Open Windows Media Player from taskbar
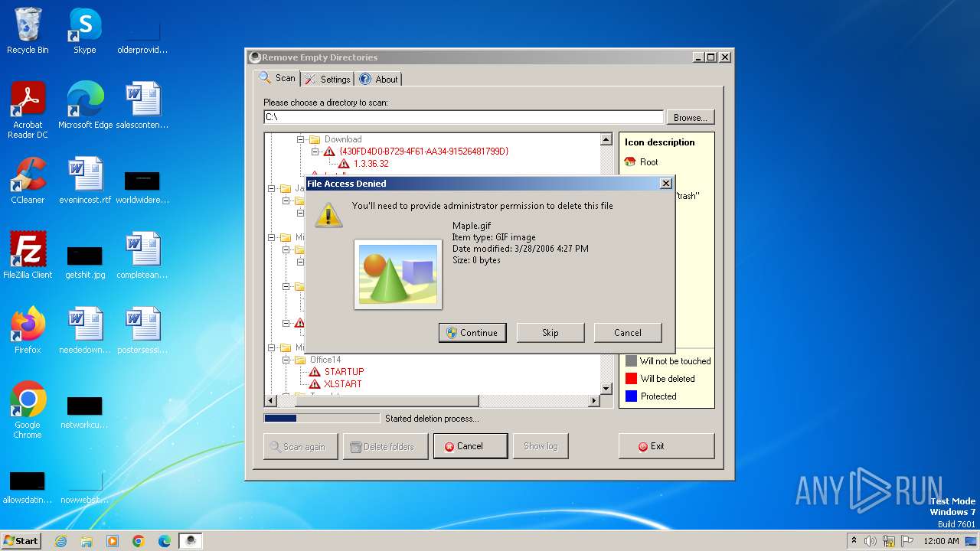 (x=113, y=541)
